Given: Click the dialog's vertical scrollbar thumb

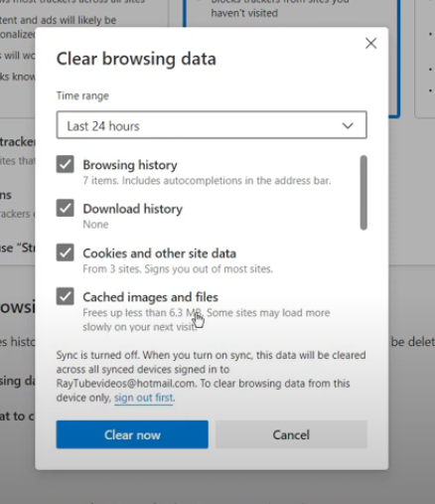Looking at the screenshot, I should 363,193.
